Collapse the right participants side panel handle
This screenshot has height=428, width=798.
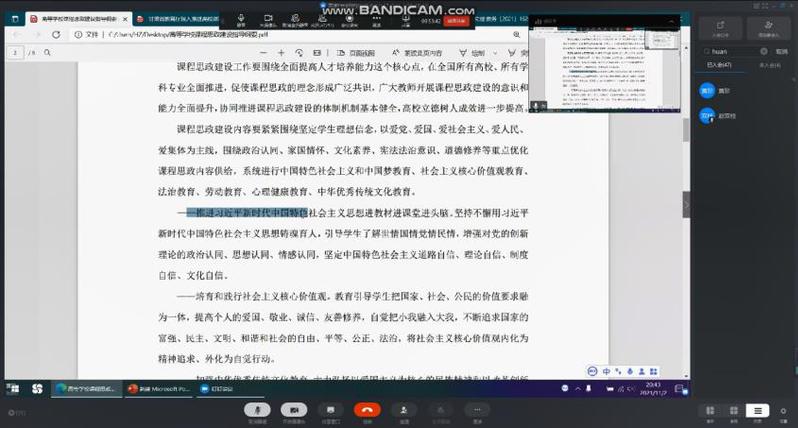[686, 204]
